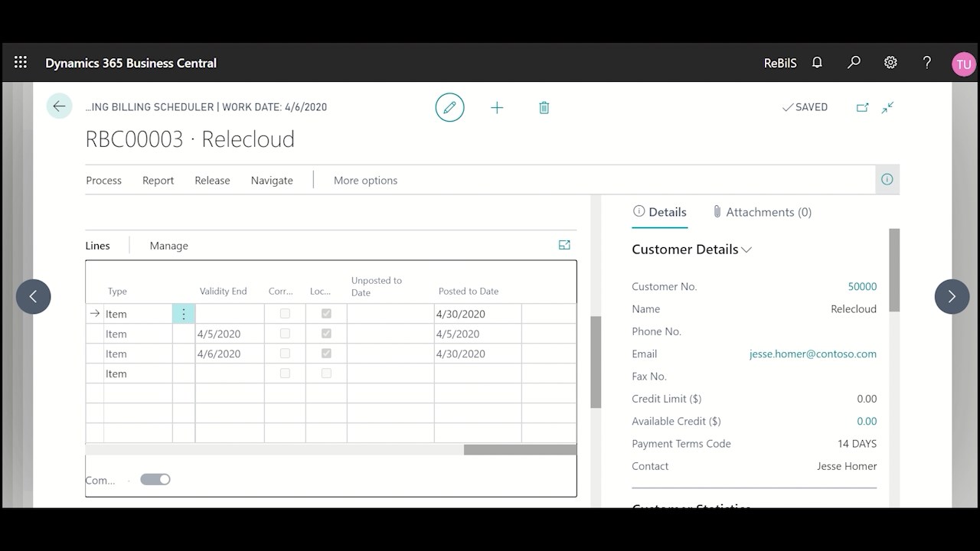Open the Navigate menu
Image resolution: width=980 pixels, height=551 pixels.
(x=272, y=181)
